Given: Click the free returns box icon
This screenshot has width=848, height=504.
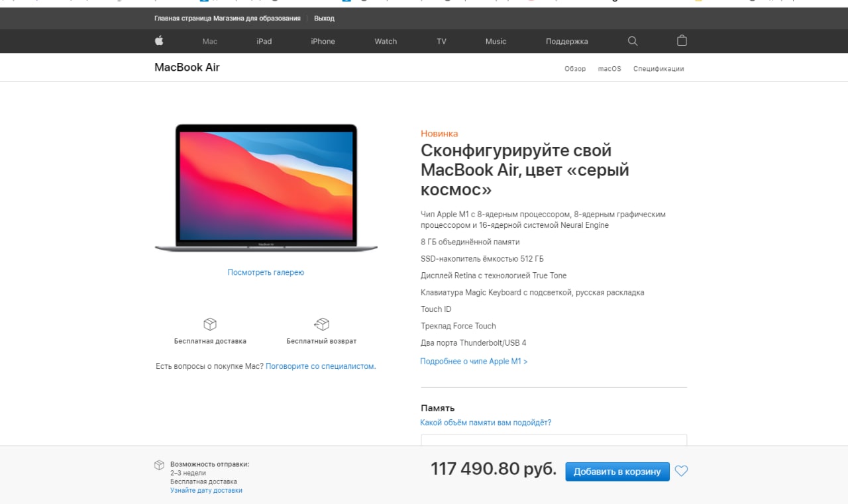Looking at the screenshot, I should click(x=321, y=324).
